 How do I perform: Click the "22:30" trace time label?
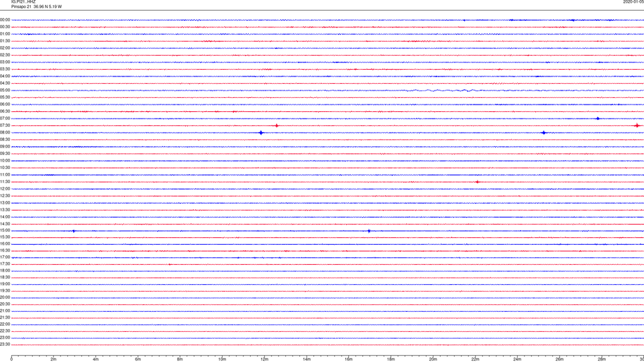(5, 331)
